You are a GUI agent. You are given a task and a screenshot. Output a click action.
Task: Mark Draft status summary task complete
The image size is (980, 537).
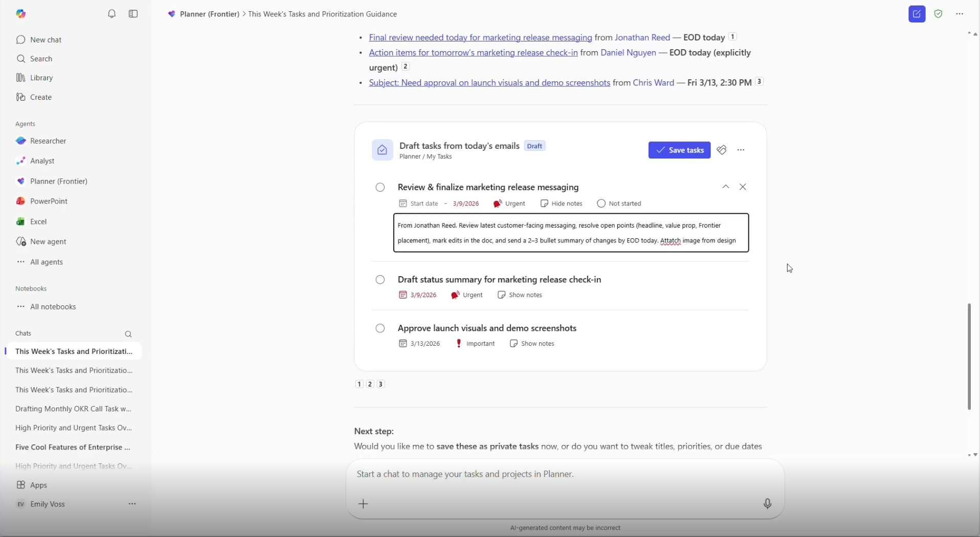(x=380, y=280)
